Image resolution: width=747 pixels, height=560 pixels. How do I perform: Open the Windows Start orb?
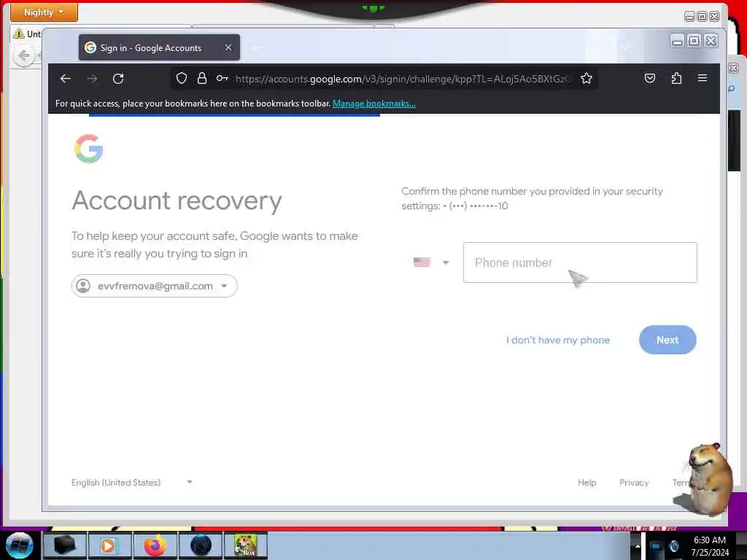coord(19,545)
